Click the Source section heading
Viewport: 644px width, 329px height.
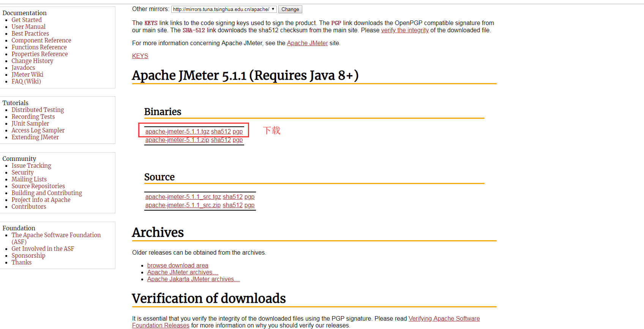(x=159, y=177)
